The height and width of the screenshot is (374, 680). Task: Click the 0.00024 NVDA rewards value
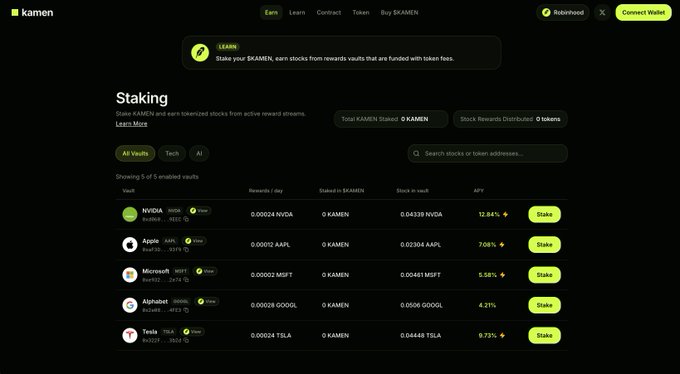pyautogui.click(x=272, y=214)
